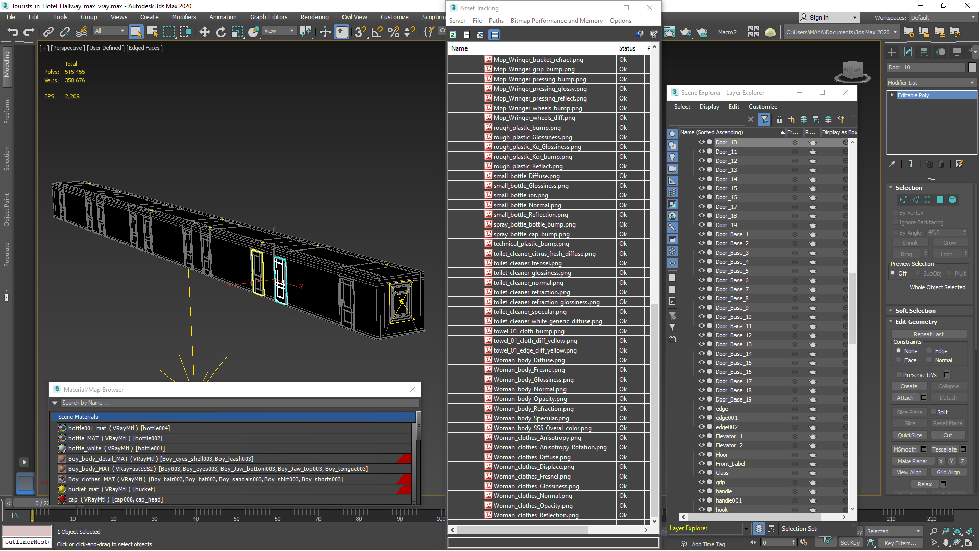This screenshot has width=980, height=551.
Task: Create a new layer in Layer Explorer
Action: (792, 119)
